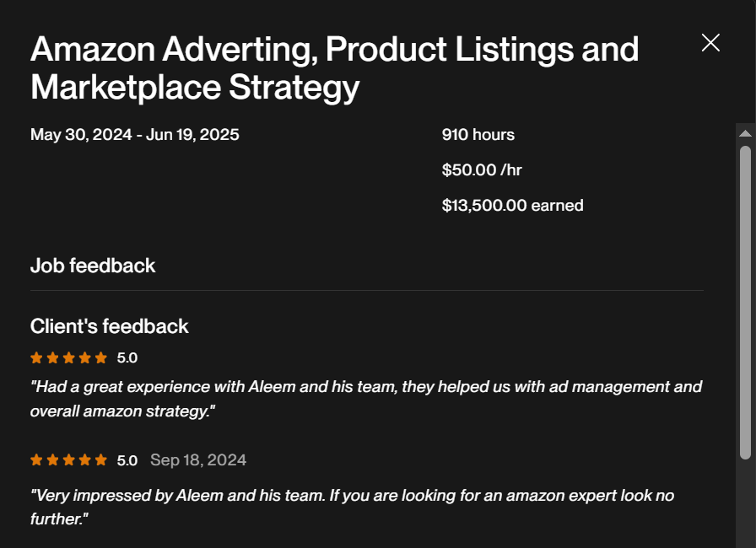Click the "Very impressed by Aleem" review text
Viewport: 756px width, 548px height.
[x=352, y=507]
